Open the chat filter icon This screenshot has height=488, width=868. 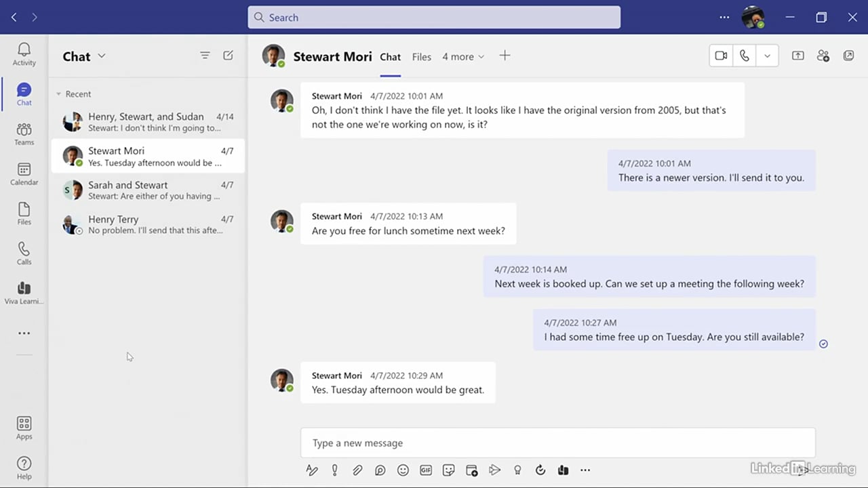tap(205, 56)
